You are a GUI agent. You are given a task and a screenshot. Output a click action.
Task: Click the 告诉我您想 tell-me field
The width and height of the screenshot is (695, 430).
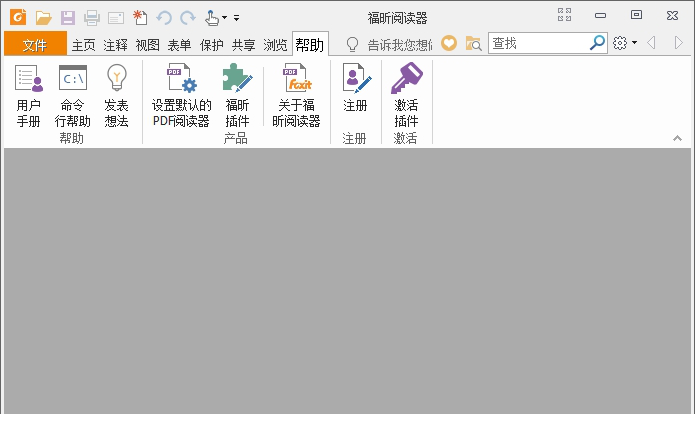coord(399,44)
